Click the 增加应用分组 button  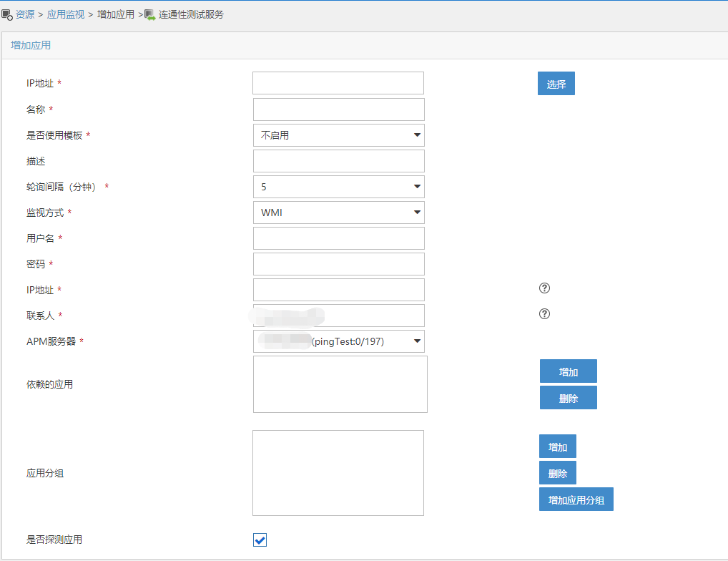(576, 499)
